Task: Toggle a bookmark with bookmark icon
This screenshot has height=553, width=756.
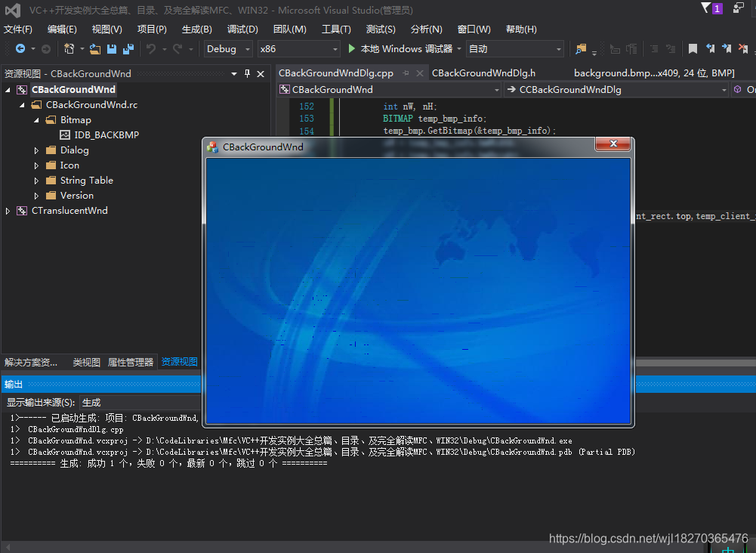Action: pyautogui.click(x=693, y=48)
